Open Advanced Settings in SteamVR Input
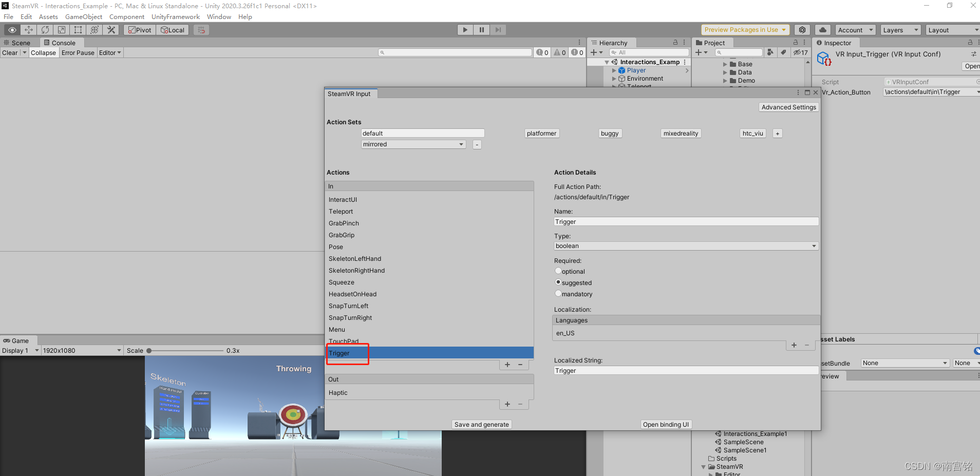Viewport: 980px width, 476px height. click(x=788, y=107)
